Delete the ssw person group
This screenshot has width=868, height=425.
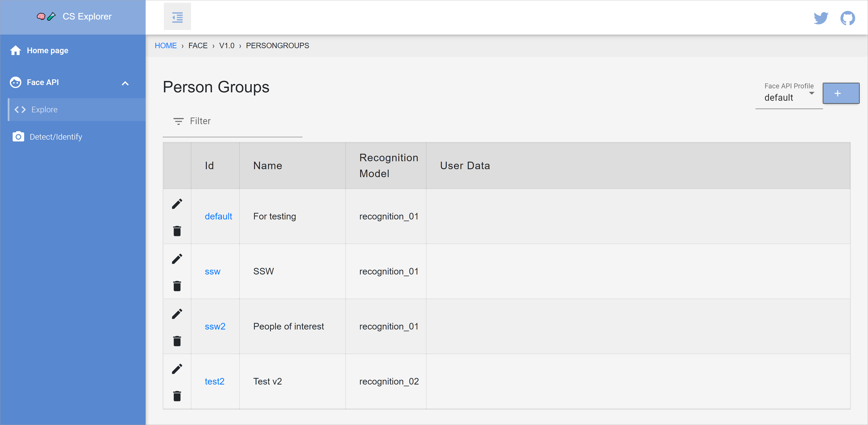point(177,286)
